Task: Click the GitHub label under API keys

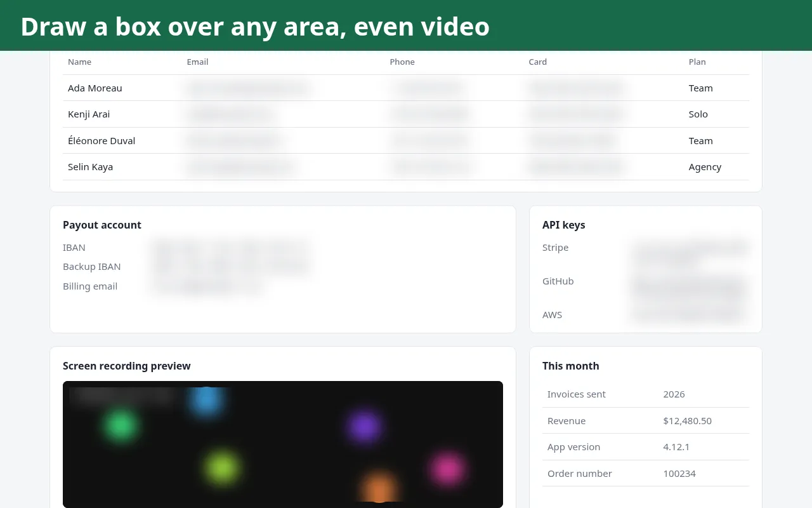Action: click(x=558, y=281)
